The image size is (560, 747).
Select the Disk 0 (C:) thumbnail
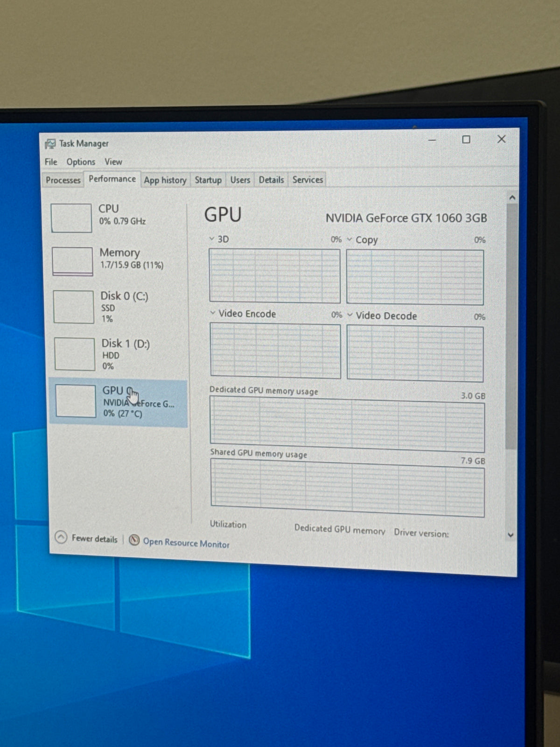click(74, 307)
